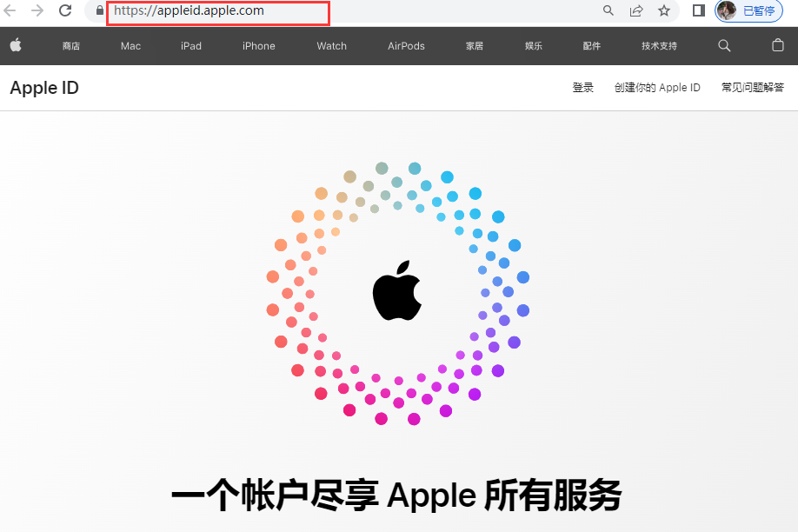Search apple.com with the nav search icon

pyautogui.click(x=724, y=46)
